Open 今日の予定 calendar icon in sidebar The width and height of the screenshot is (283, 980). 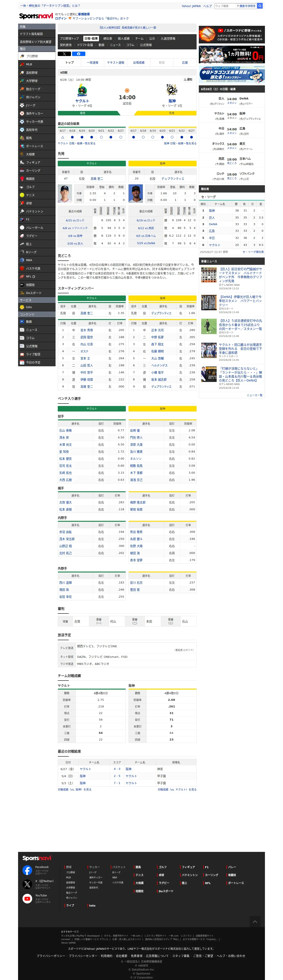(x=22, y=362)
